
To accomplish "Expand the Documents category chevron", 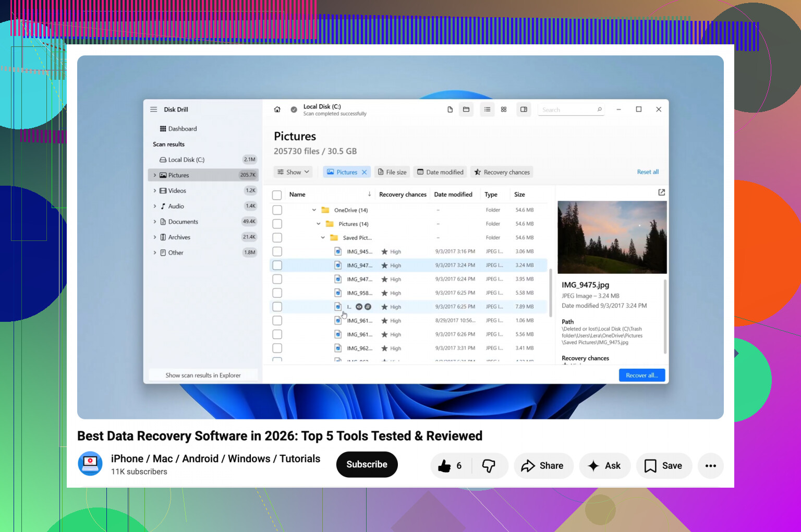I will point(155,222).
